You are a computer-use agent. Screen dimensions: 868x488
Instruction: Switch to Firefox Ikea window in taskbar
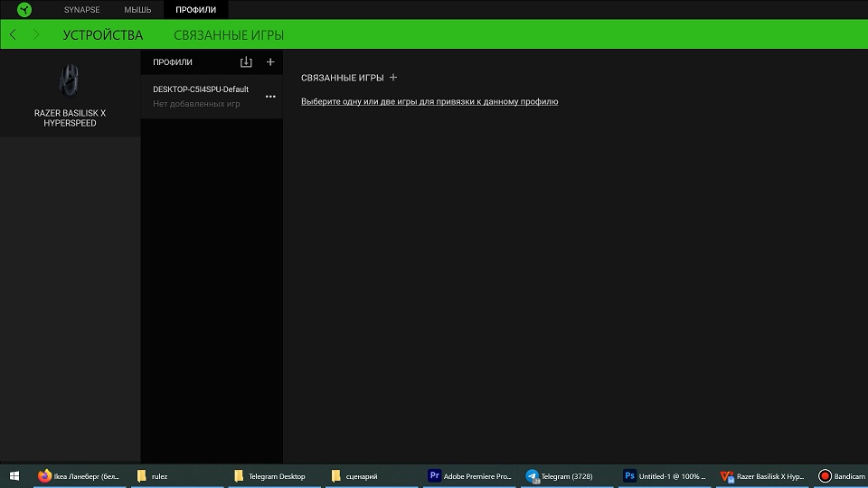tap(80, 476)
